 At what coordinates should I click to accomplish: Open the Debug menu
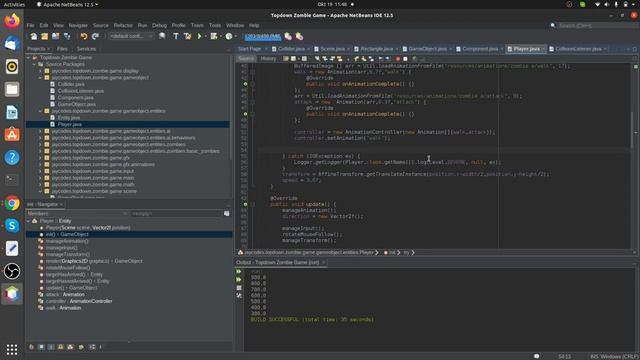(159, 25)
